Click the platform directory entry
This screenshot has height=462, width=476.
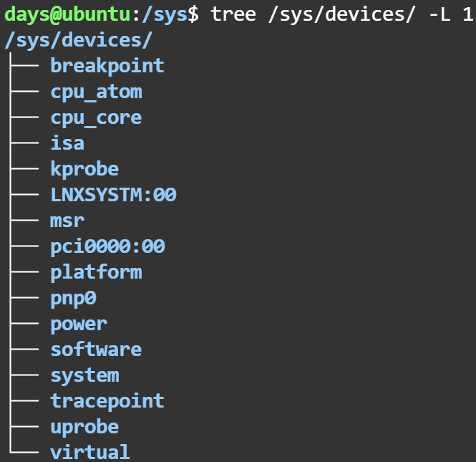tap(96, 272)
